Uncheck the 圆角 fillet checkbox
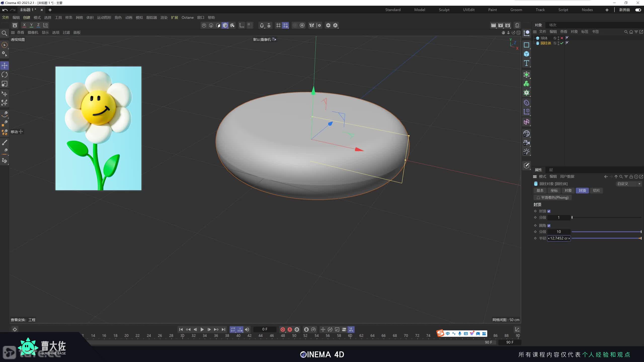Viewport: 644px width, 362px height. tap(549, 226)
